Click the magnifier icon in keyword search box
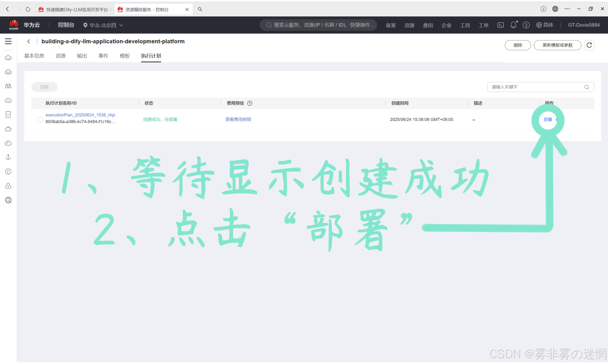608x364 pixels. pos(586,87)
